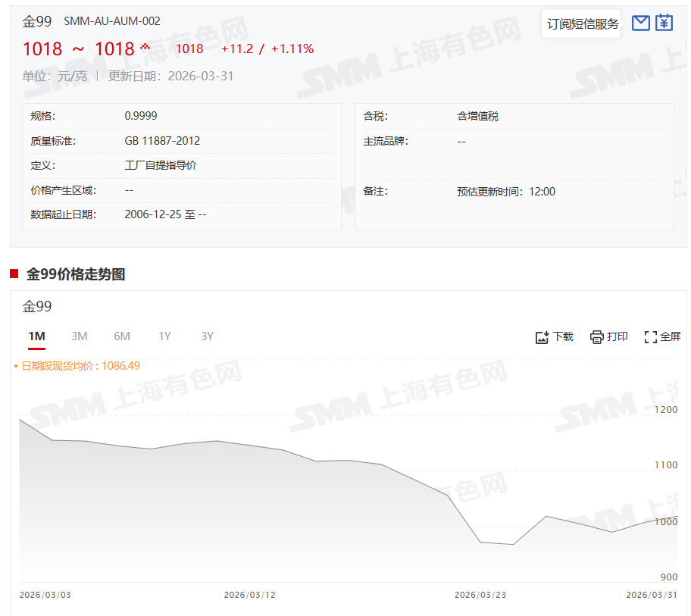Toggle the orange 日期段现货均价 legend marker

(17, 366)
